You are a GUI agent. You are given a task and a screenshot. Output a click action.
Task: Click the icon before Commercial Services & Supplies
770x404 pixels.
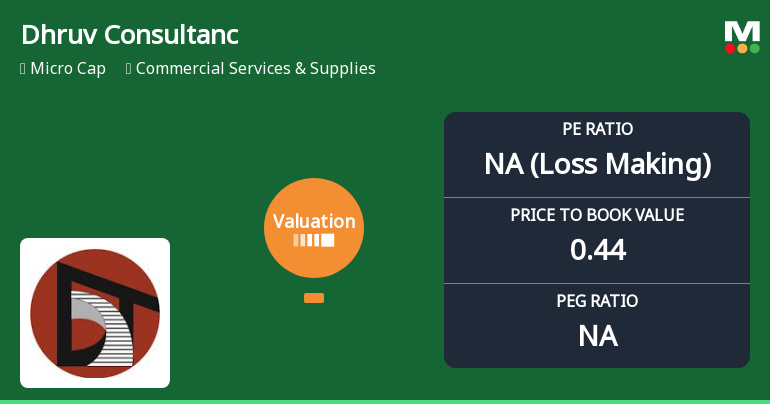[129, 69]
